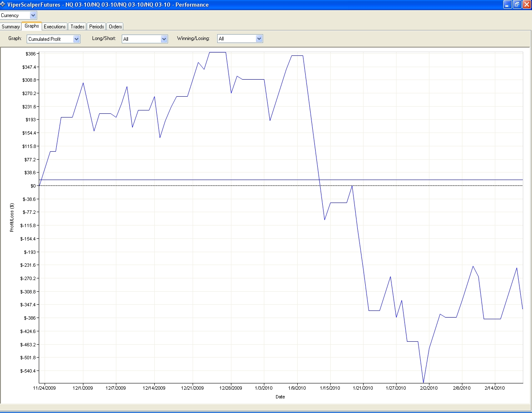Viewport: 532px width, 413px height.
Task: Select the Graphs tab
Action: 32,26
